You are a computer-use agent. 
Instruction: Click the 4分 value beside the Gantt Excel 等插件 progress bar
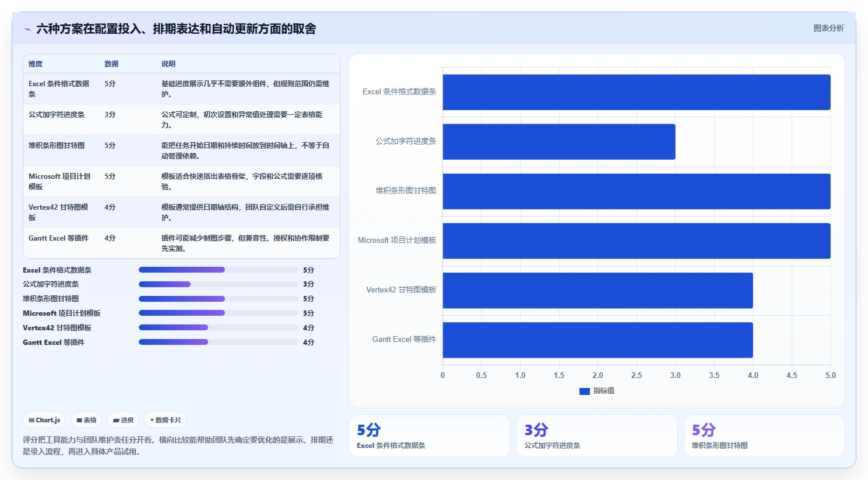pyautogui.click(x=308, y=342)
